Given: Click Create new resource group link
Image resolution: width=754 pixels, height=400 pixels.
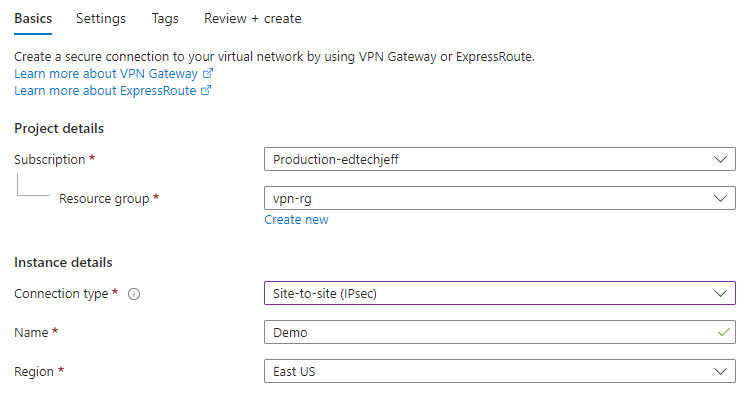Looking at the screenshot, I should [x=296, y=219].
